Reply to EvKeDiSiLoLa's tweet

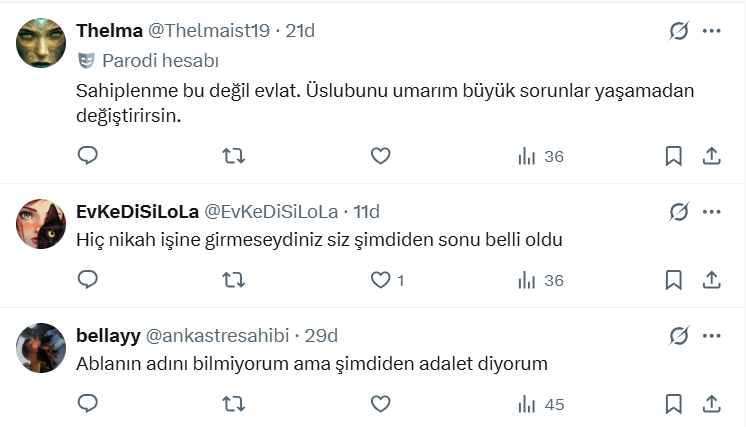88,280
